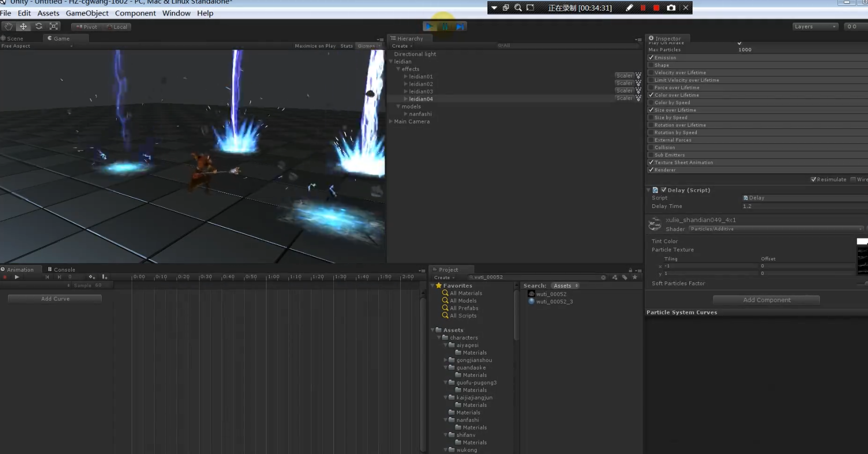Click the leidian04 Scaler button

tap(624, 98)
